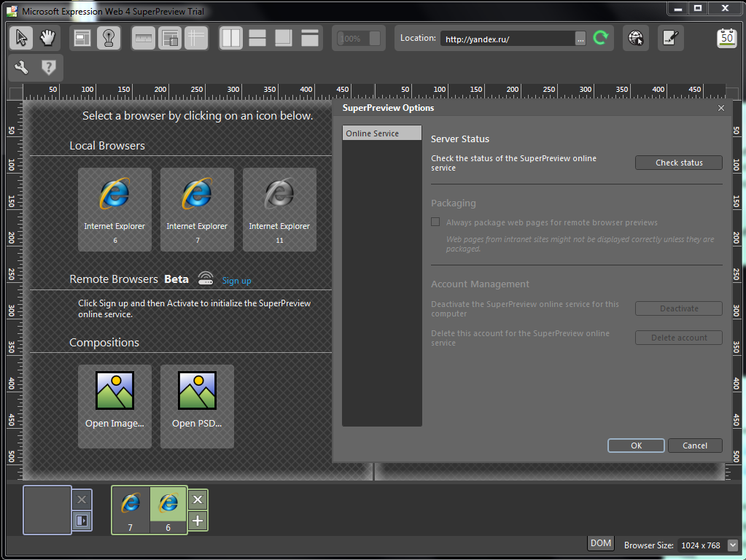This screenshot has height=560, width=746.
Task: Select the Online Service tab
Action: click(382, 133)
